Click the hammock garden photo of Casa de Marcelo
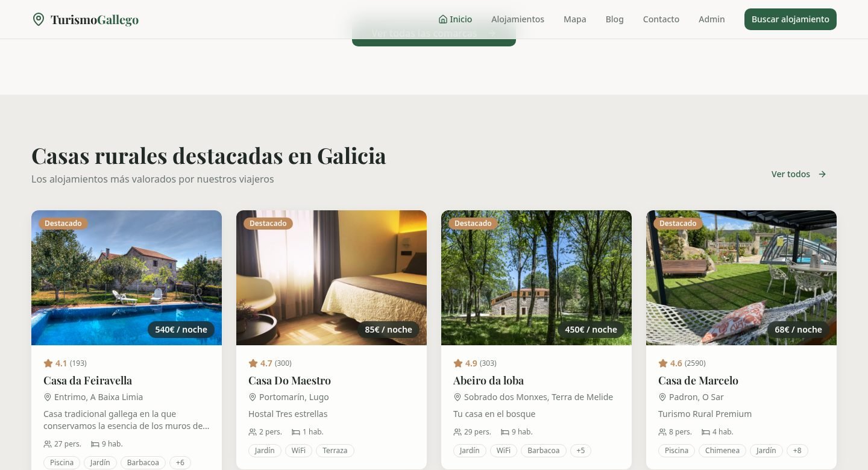This screenshot has width=868, height=470. pos(741,278)
